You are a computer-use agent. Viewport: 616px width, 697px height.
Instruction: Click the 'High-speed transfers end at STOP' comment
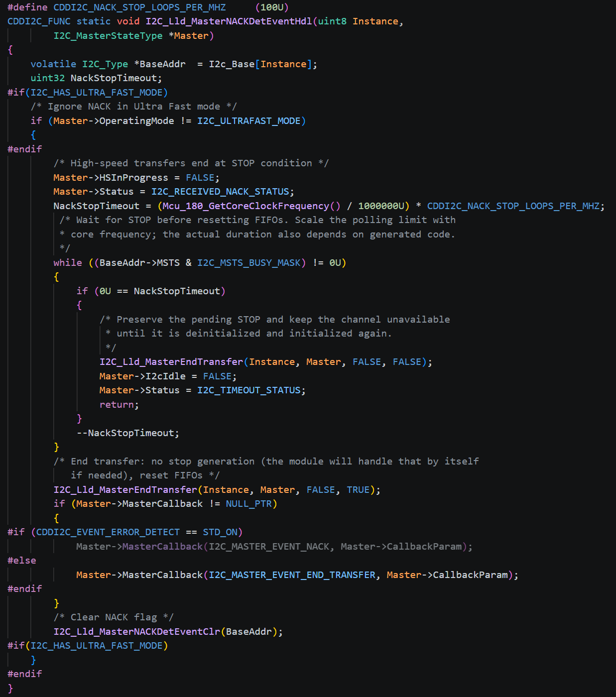[191, 163]
